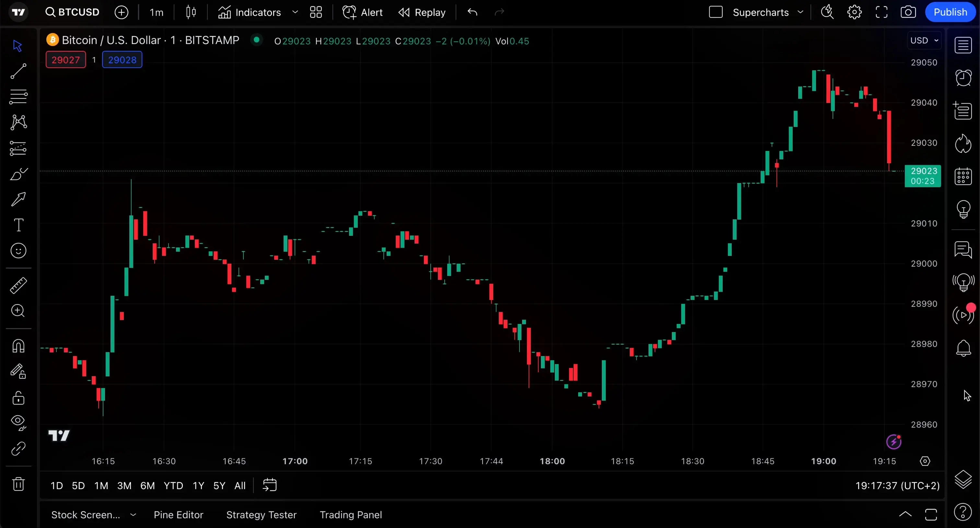Open the USD currency dropdown
This screenshot has height=528, width=980.
coord(925,40)
